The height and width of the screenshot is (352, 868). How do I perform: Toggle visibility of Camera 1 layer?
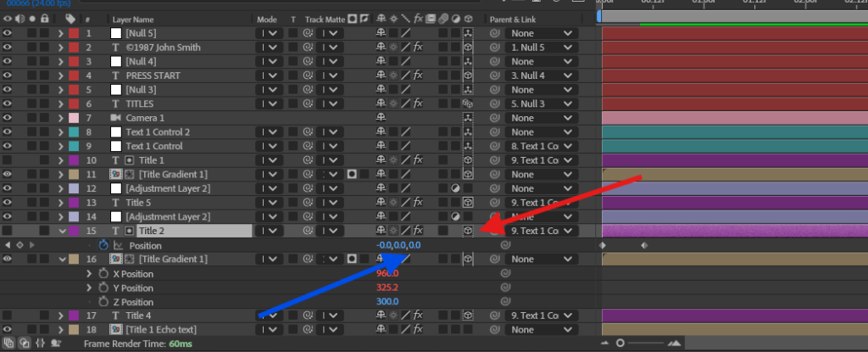(7, 118)
